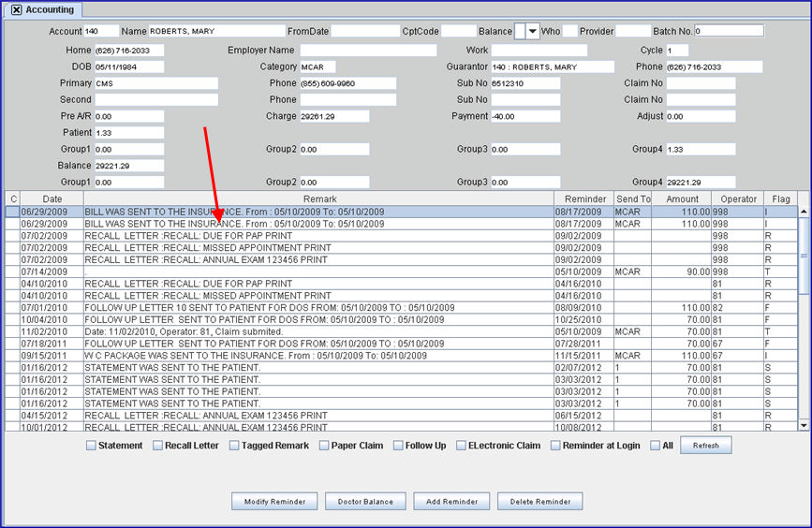The width and height of the screenshot is (812, 528).
Task: Select follow up letter row dated 10/04/2010
Action: (x=402, y=319)
